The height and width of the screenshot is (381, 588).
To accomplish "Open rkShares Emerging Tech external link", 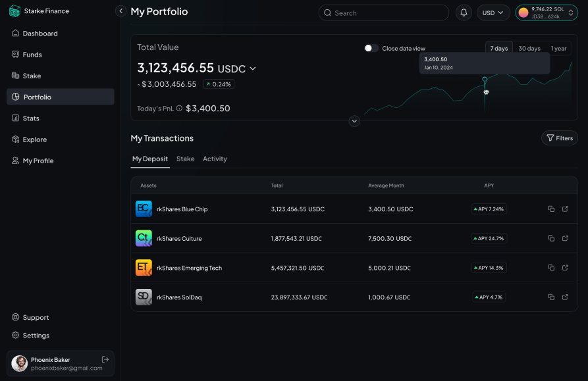I will point(565,267).
